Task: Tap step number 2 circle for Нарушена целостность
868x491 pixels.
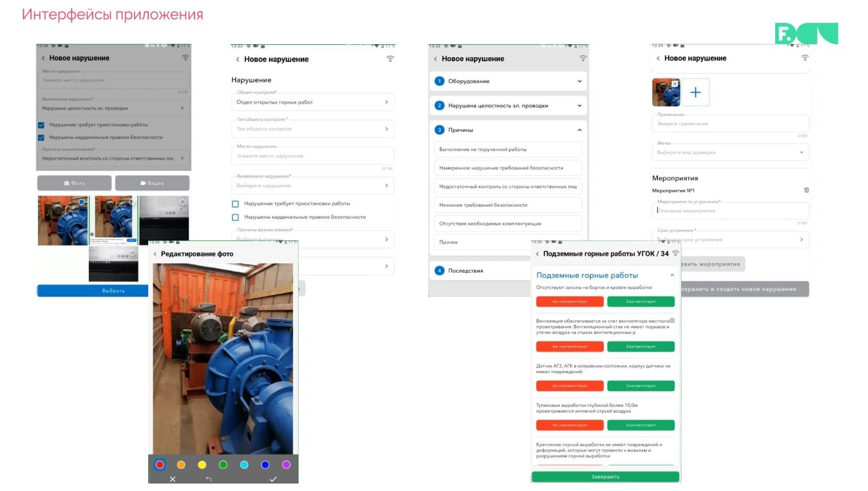Action: coord(439,106)
